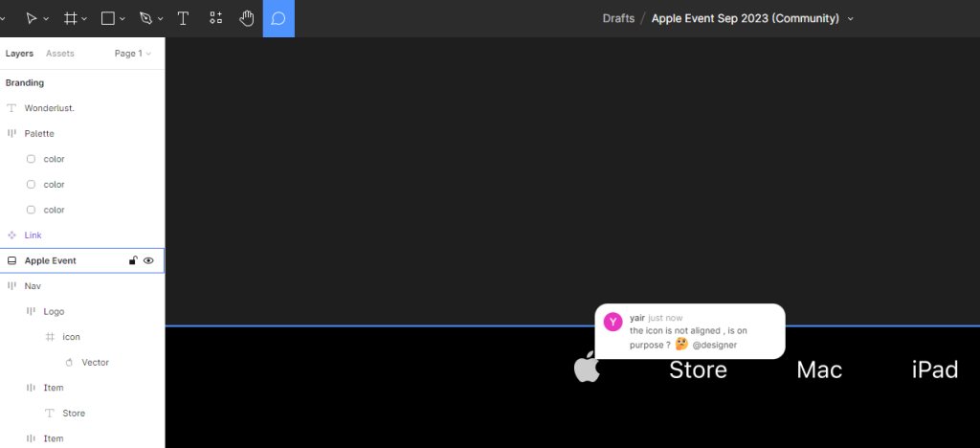Select the Text tool
This screenshot has height=448, width=980.
click(x=183, y=18)
